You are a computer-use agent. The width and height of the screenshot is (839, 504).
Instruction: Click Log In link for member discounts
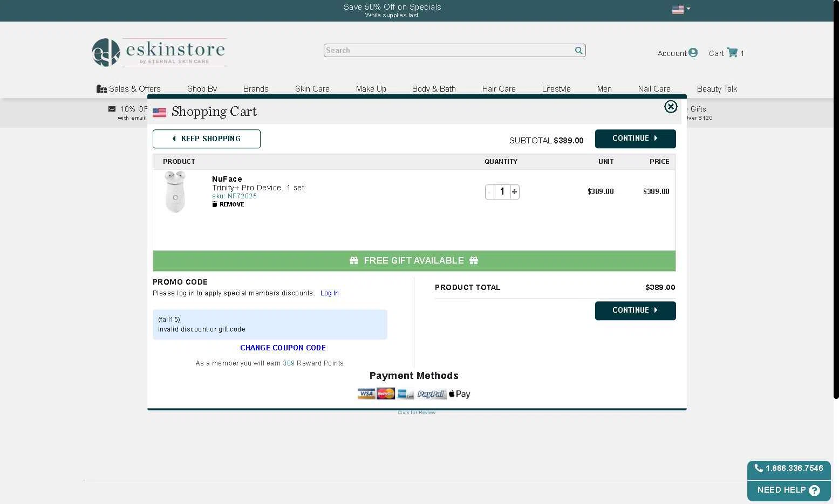click(330, 293)
